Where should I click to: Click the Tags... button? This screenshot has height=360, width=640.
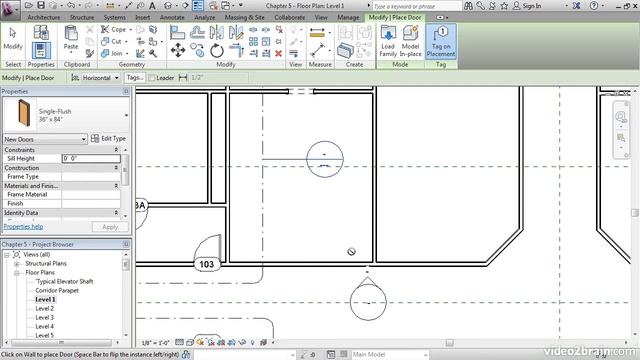tap(134, 78)
